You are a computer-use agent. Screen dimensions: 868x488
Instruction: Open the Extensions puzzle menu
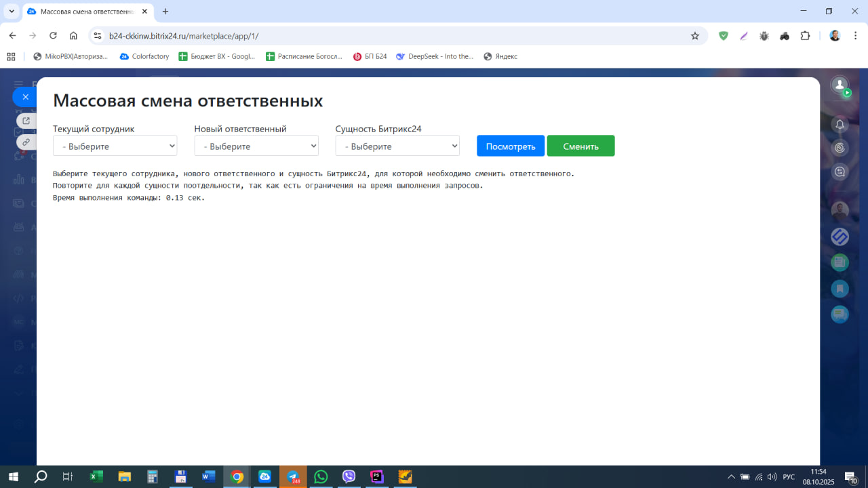pos(805,36)
